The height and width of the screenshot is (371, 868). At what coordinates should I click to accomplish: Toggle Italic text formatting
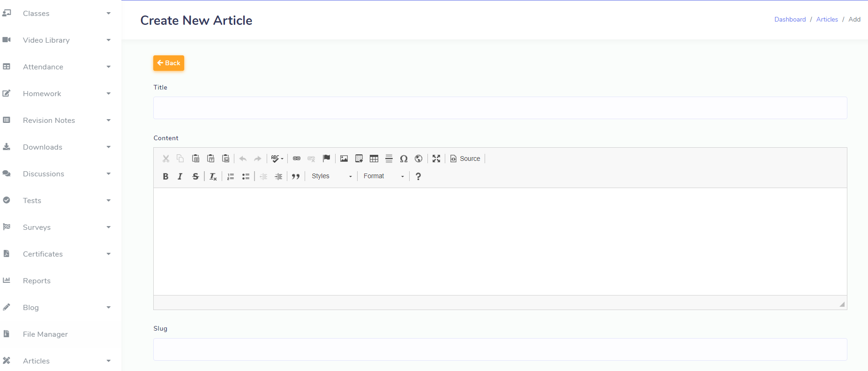tap(180, 176)
